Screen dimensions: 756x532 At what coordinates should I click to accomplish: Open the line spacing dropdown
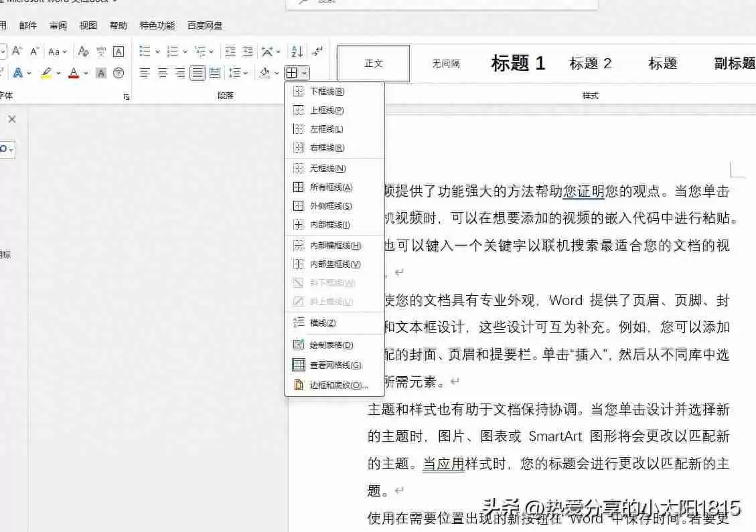click(x=246, y=72)
